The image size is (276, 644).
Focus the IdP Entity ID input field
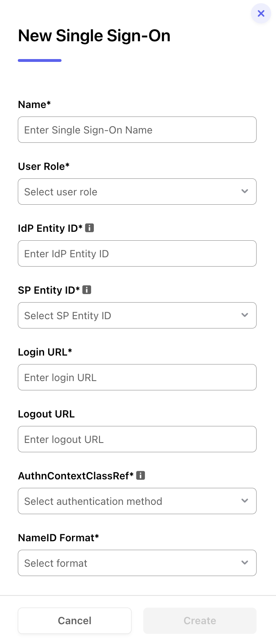tap(137, 253)
